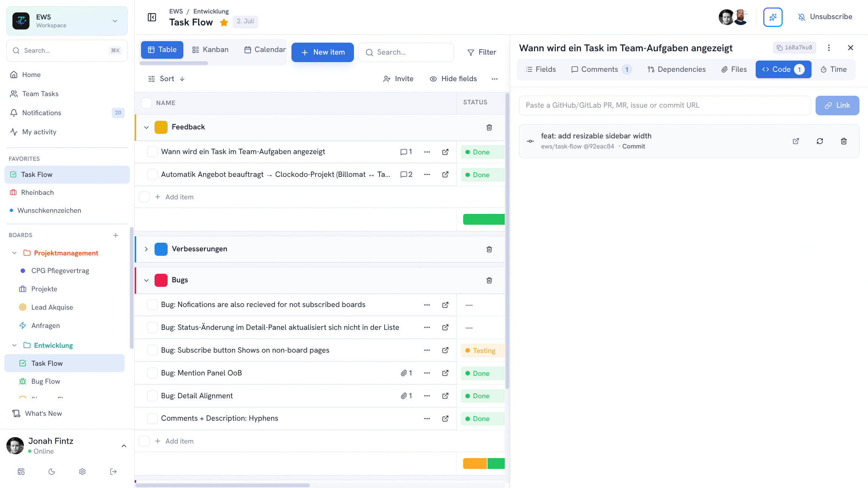
Task: Click the Unsubscribe button
Action: (825, 17)
